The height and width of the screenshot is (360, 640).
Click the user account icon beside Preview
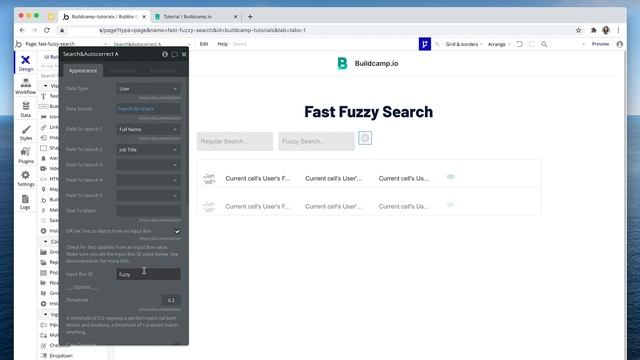point(620,44)
